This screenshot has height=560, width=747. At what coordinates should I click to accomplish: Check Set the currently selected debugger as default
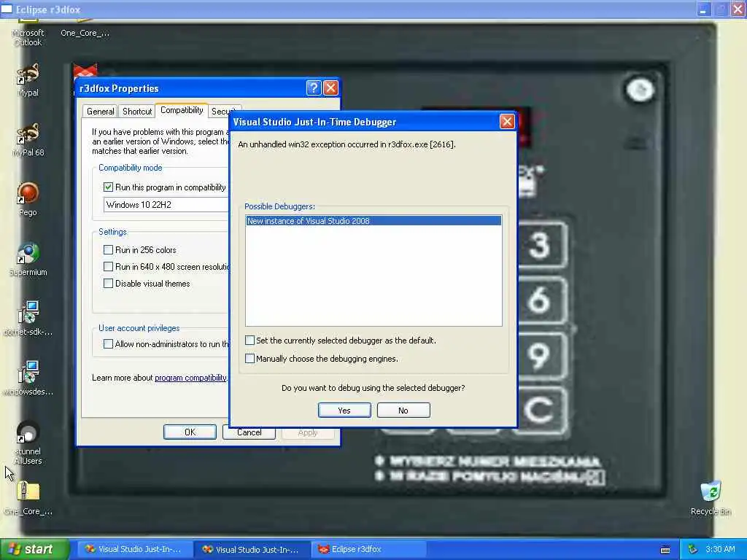pos(249,340)
